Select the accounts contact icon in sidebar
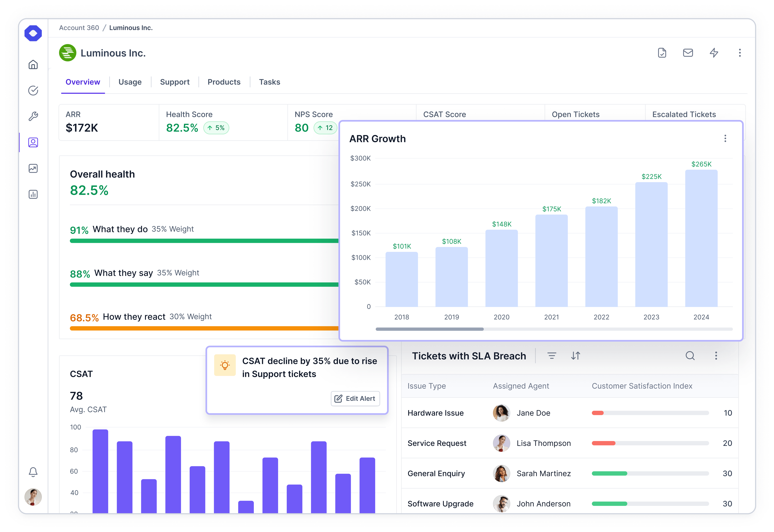The height and width of the screenshot is (532, 774). point(33,142)
